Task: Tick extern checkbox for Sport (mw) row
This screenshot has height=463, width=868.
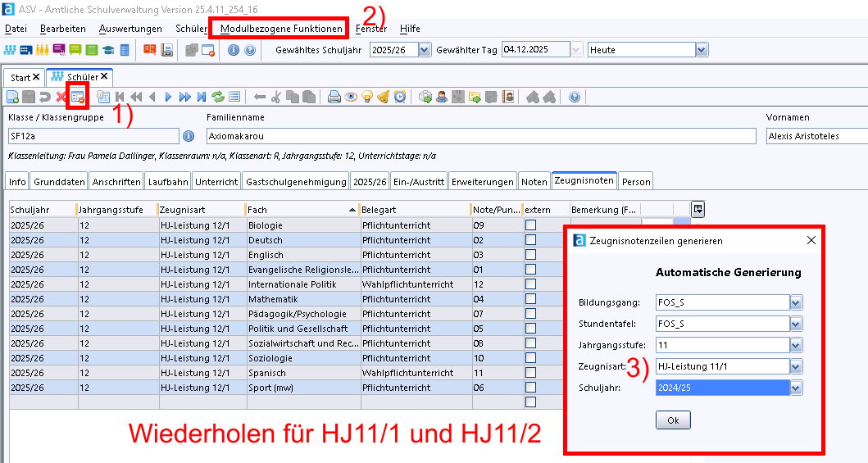Action: click(x=530, y=388)
